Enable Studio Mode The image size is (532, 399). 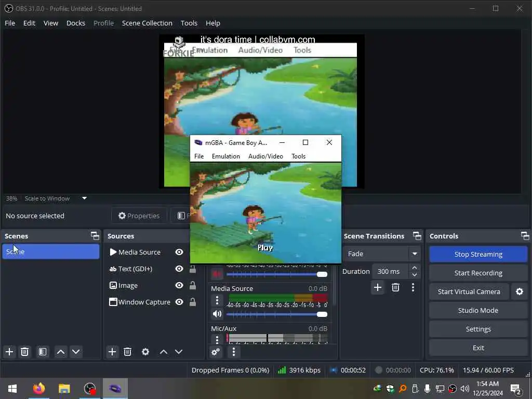coord(478,310)
